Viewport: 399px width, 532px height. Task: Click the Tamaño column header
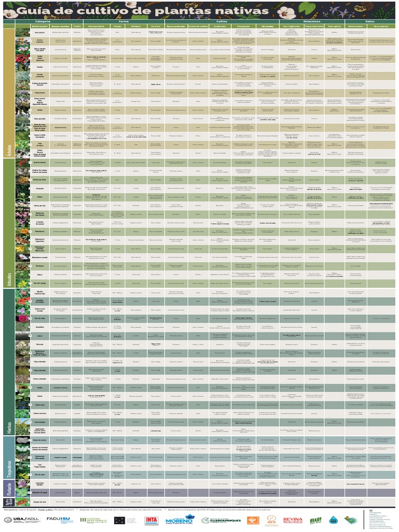(117, 26)
